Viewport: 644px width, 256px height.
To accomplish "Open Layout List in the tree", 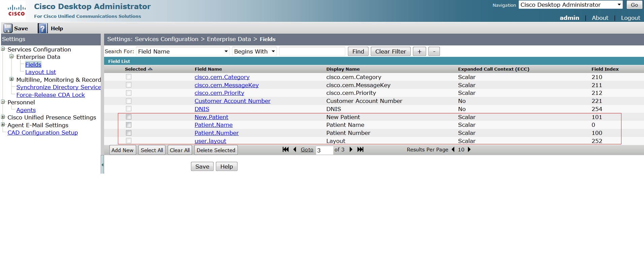I will [x=40, y=72].
